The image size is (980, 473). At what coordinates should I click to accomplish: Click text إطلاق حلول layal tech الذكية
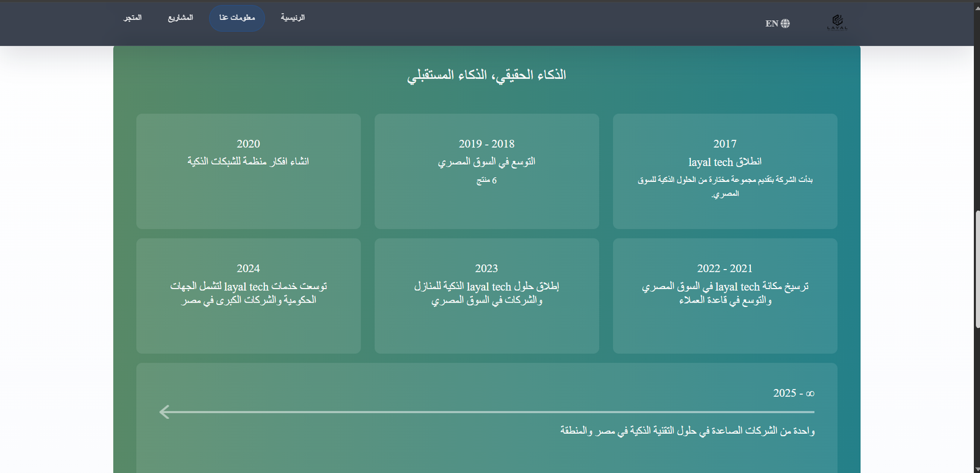point(487,293)
